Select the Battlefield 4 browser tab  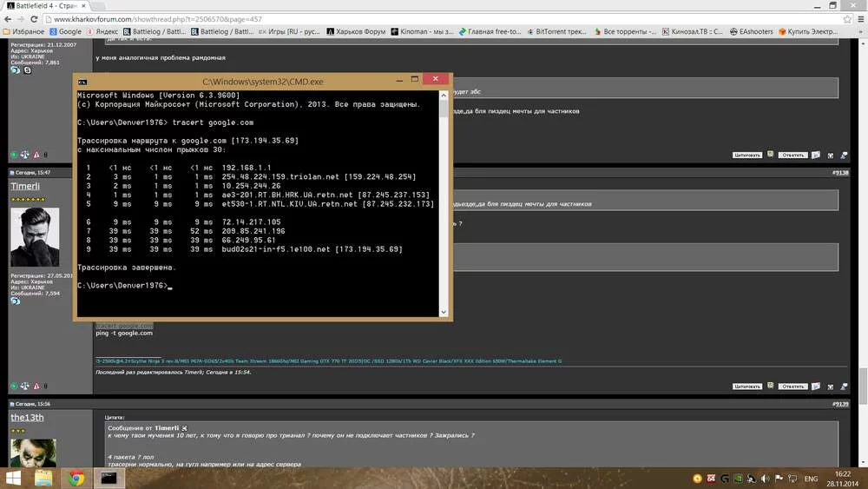[44, 5]
